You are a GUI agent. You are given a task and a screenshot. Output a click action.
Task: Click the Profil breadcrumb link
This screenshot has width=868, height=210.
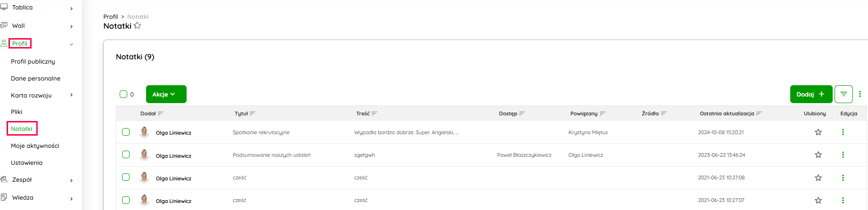pos(111,16)
